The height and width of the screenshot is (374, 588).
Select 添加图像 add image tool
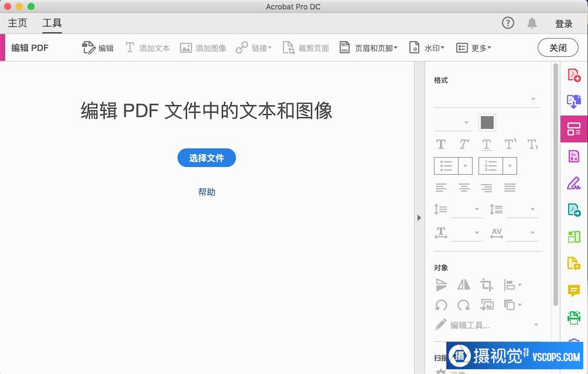tap(203, 48)
